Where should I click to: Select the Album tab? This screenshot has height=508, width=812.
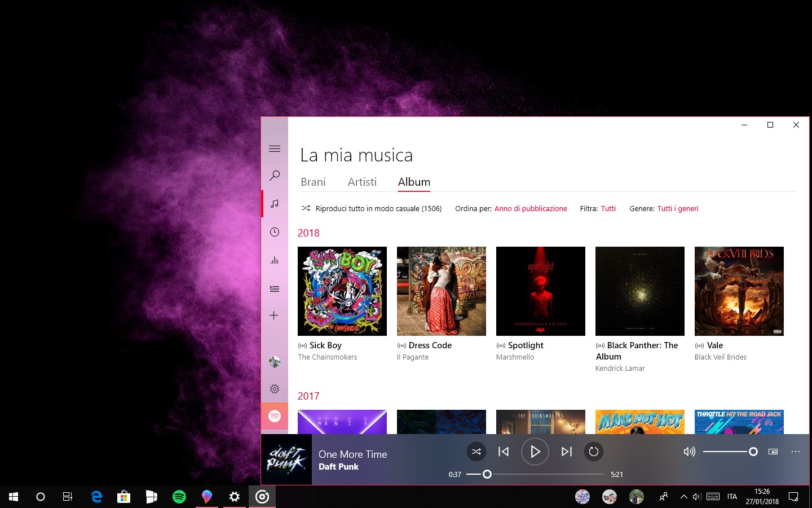click(x=414, y=182)
